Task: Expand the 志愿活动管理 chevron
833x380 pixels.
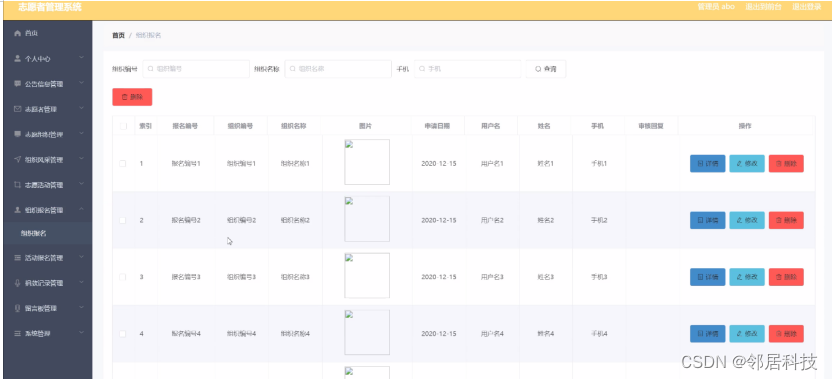Action: [x=82, y=184]
